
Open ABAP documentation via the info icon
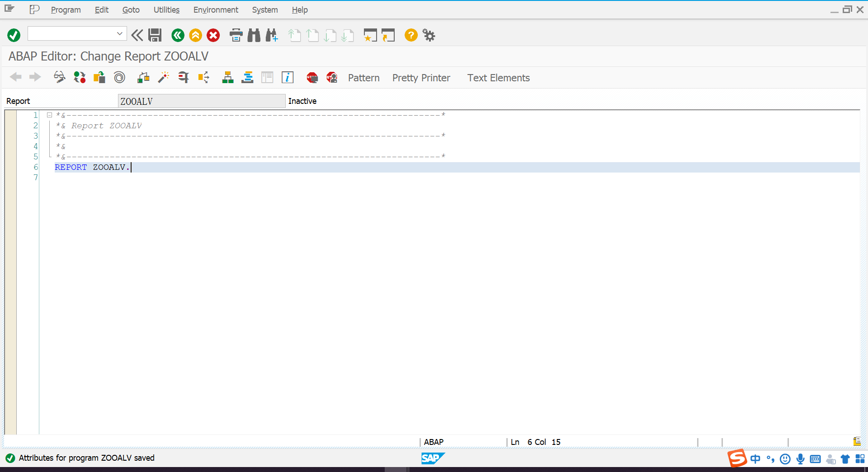pyautogui.click(x=288, y=77)
